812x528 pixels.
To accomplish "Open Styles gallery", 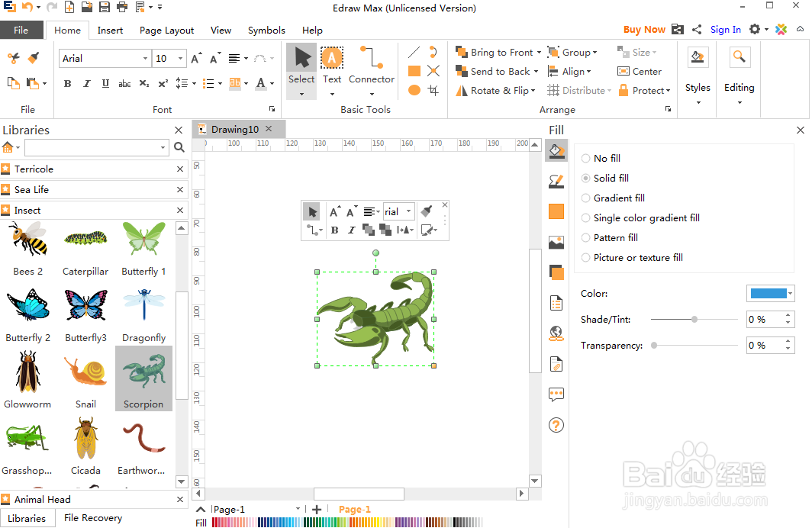I will click(698, 76).
